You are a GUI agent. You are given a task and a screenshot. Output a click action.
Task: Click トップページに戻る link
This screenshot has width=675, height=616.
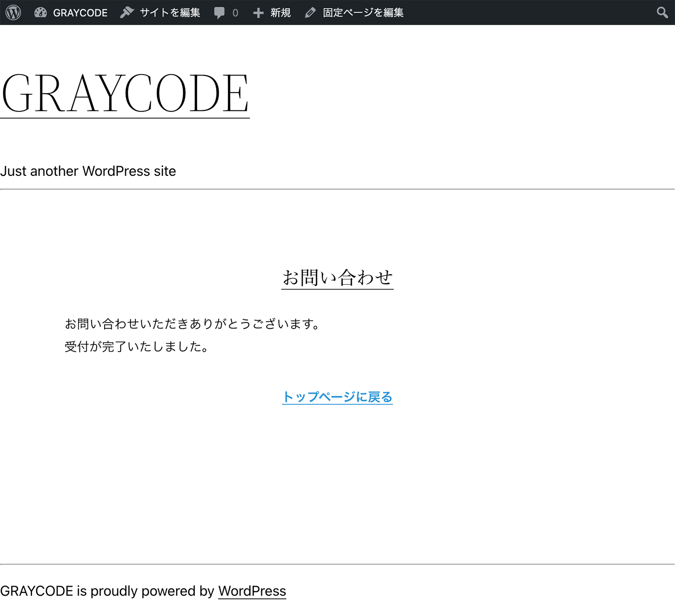pos(337,397)
